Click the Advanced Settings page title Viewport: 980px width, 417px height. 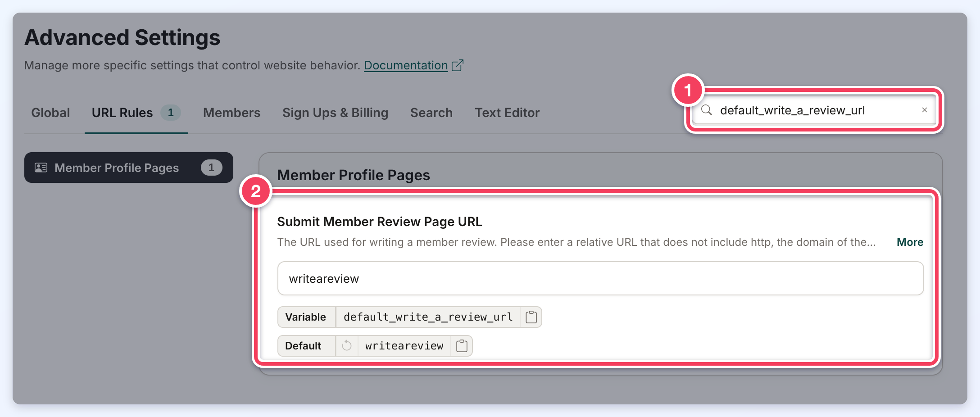(122, 37)
